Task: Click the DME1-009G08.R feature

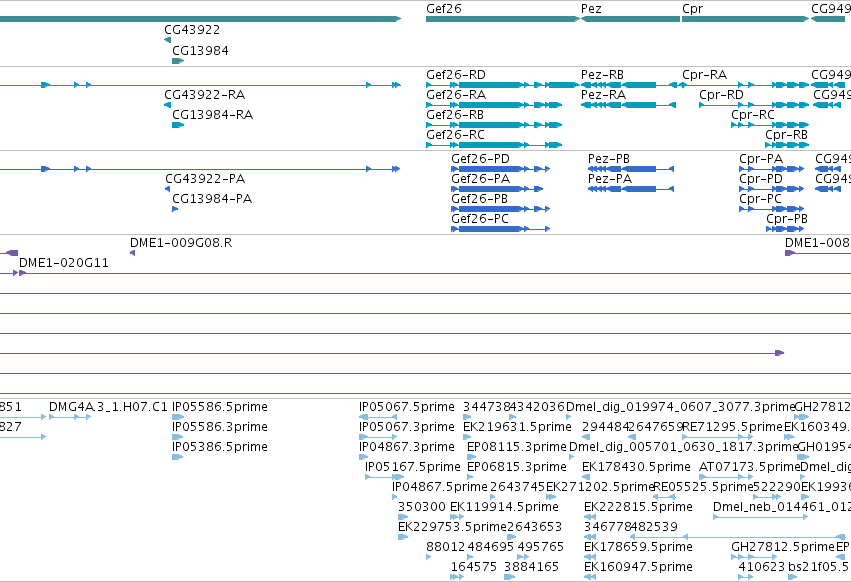Action: coord(132,253)
